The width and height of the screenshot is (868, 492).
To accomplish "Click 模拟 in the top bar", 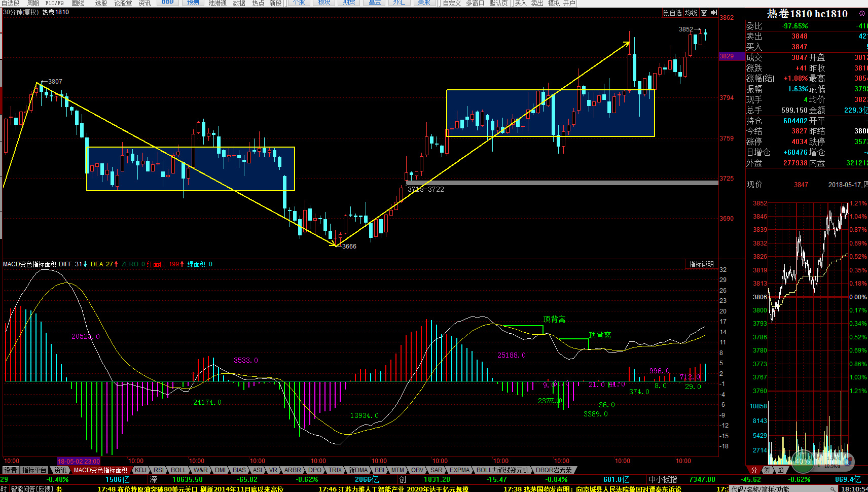I will (554, 3).
